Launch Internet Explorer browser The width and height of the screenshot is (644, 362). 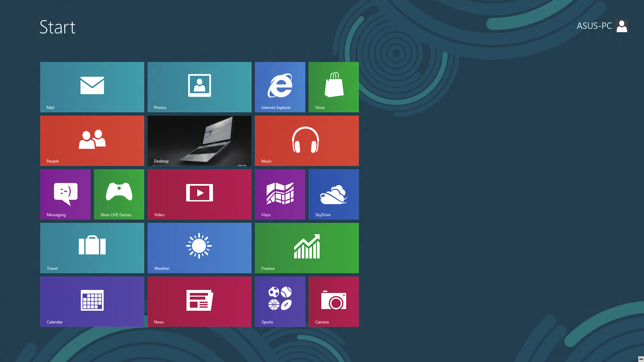click(280, 87)
